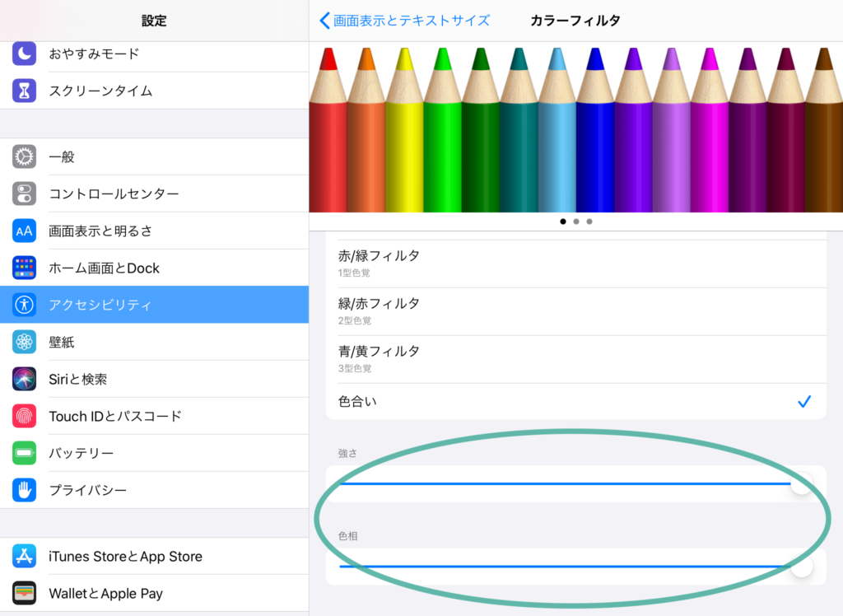
Task: Open the バッテリー settings row
Action: click(154, 453)
